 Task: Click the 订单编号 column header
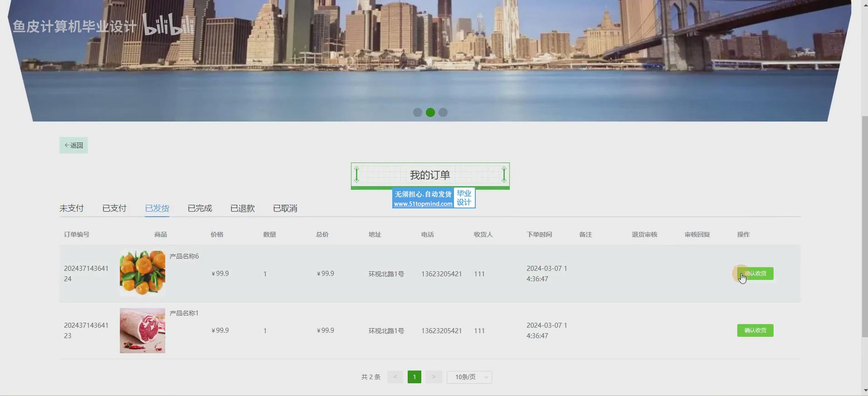pyautogui.click(x=77, y=234)
